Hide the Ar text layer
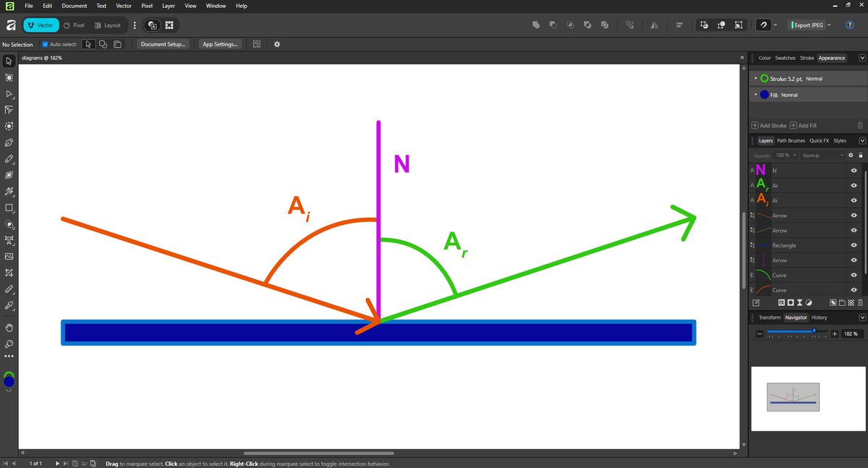 tap(854, 186)
